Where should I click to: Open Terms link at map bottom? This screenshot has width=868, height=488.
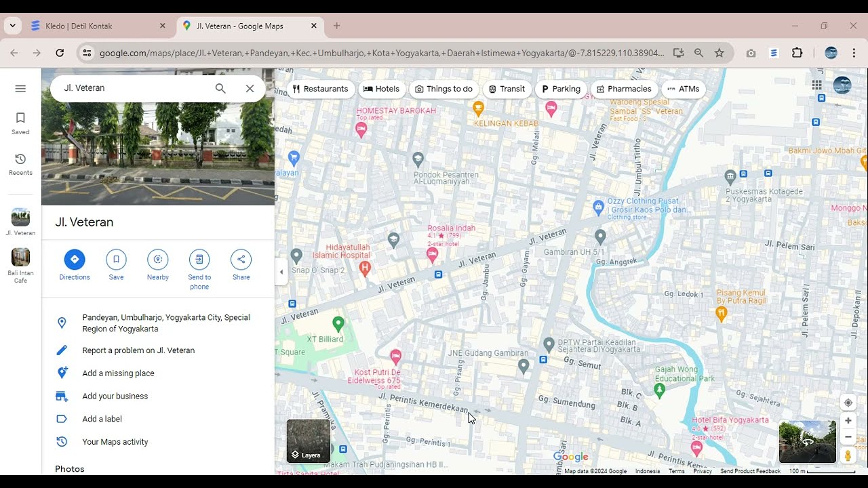[x=676, y=471]
